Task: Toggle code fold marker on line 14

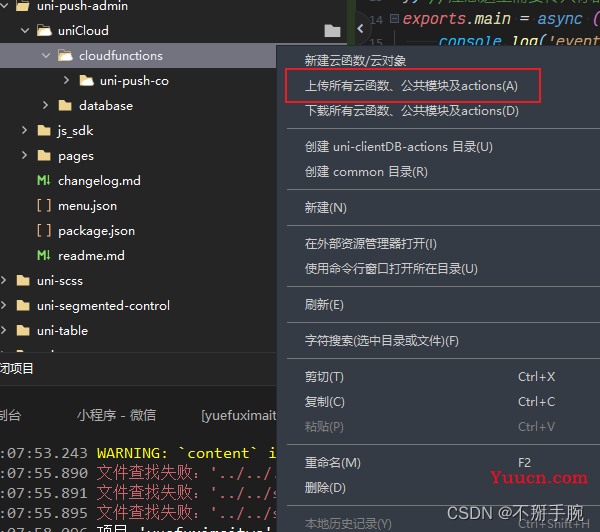Action: coord(394,18)
